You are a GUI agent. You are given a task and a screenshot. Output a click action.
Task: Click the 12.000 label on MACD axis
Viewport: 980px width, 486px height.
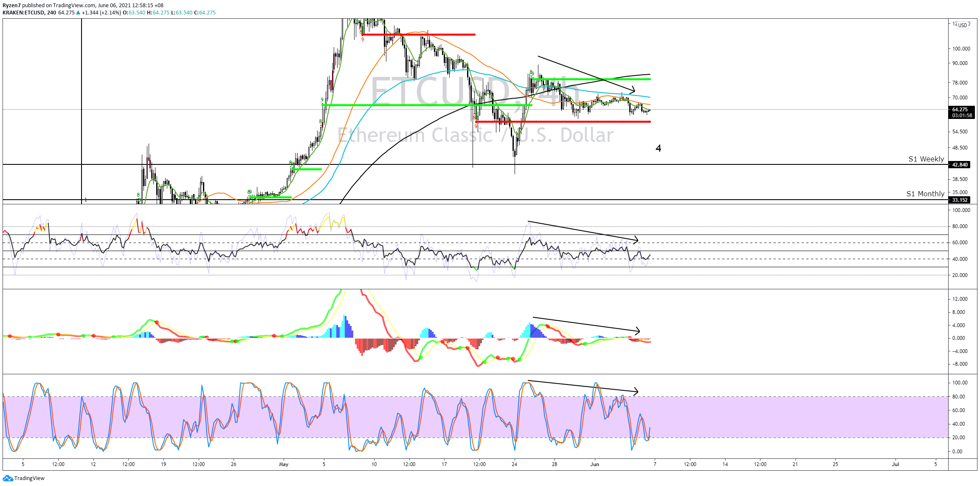(960, 299)
